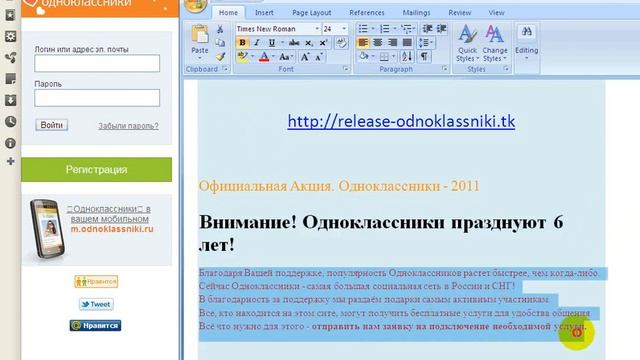Click the Grow Font icon
This screenshot has width=640, height=360.
[304, 57]
